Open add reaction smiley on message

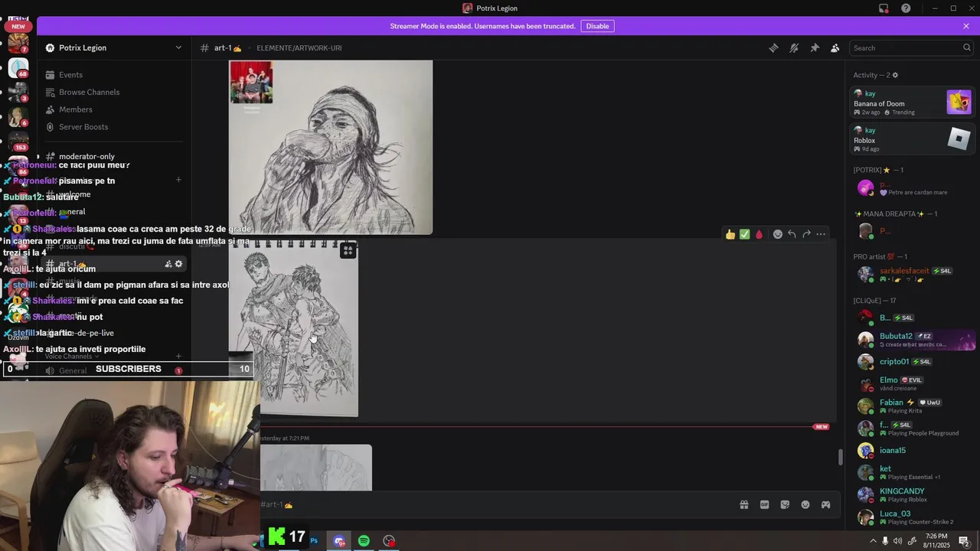[778, 234]
